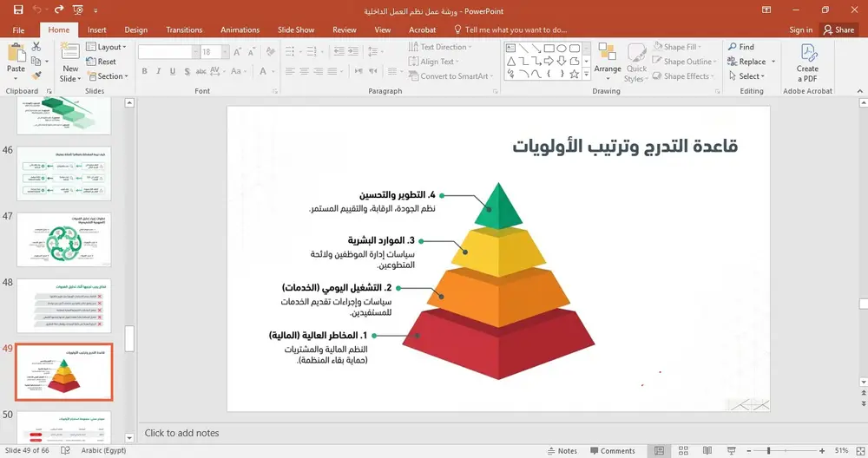Open the Shape Outline dropdown
The width and height of the screenshot is (868, 458).
click(x=685, y=62)
